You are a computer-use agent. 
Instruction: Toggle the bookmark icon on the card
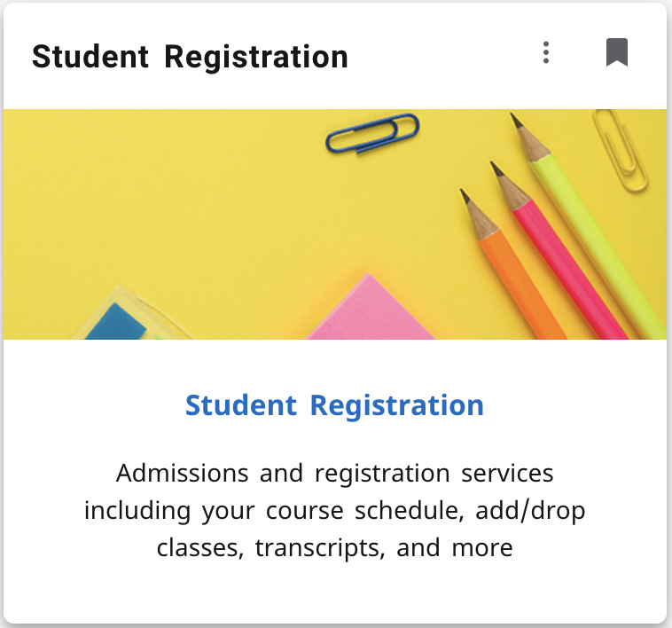pyautogui.click(x=617, y=53)
